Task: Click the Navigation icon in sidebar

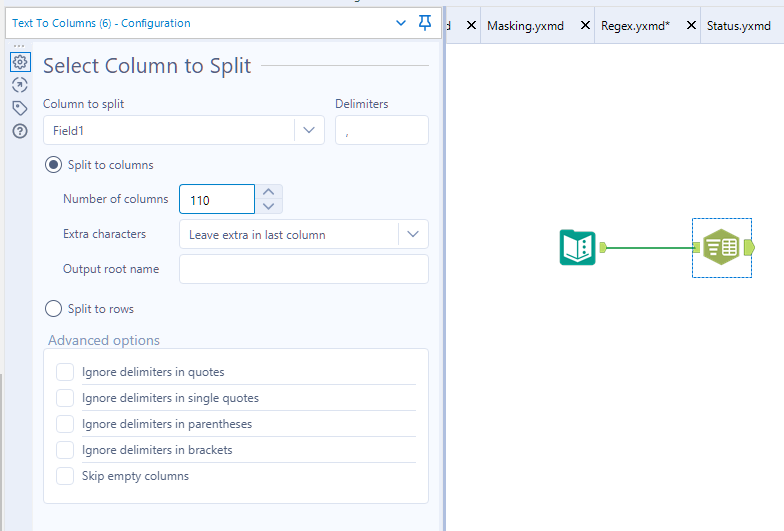Action: 19,85
